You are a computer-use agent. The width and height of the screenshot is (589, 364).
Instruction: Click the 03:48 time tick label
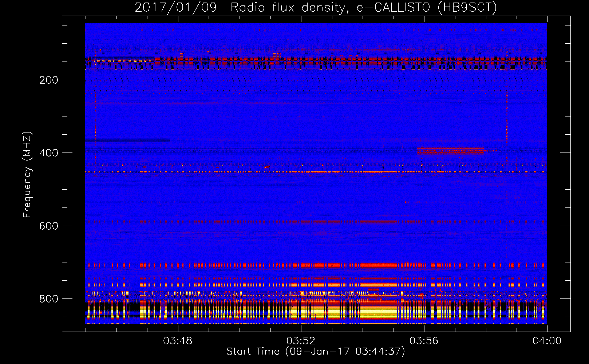pyautogui.click(x=178, y=341)
